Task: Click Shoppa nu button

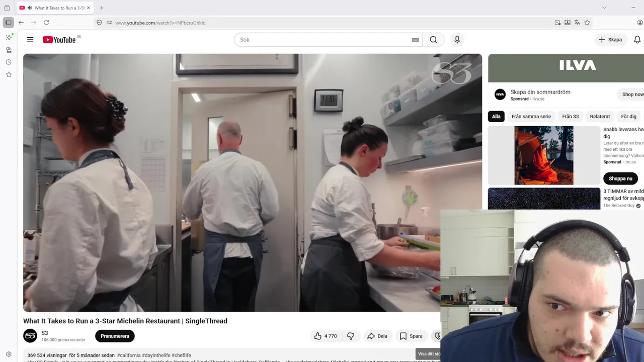Action: click(x=620, y=178)
